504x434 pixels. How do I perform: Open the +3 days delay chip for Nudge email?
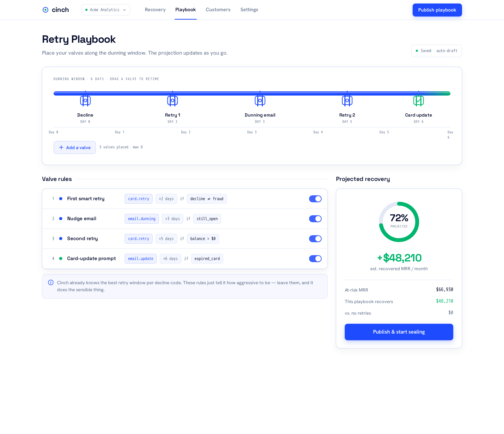tap(172, 219)
